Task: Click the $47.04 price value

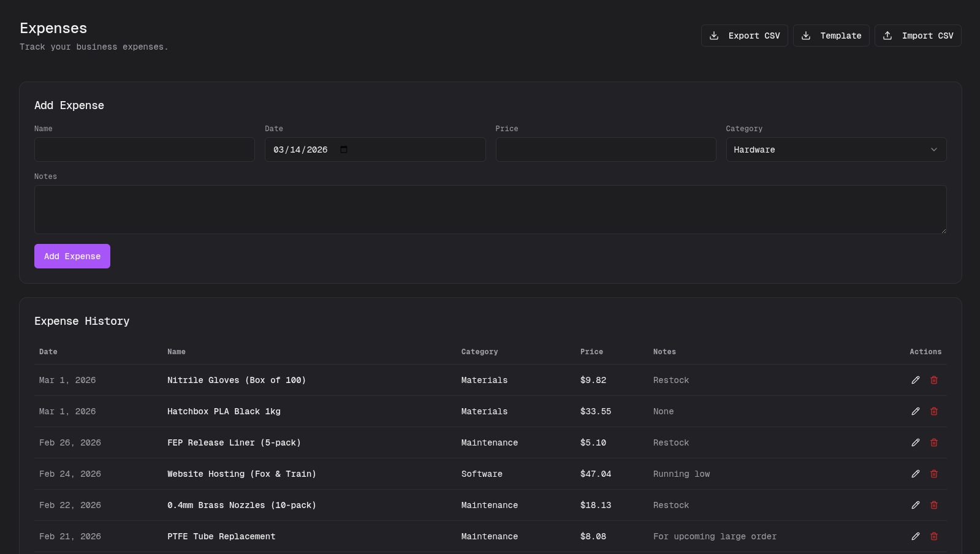Action: pyautogui.click(x=596, y=474)
